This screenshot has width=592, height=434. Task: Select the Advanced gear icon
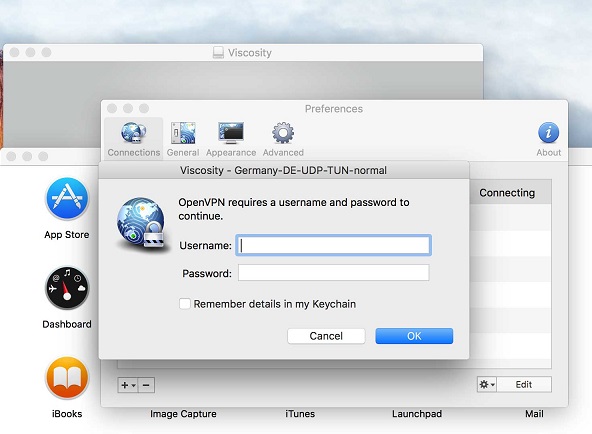coord(283,133)
